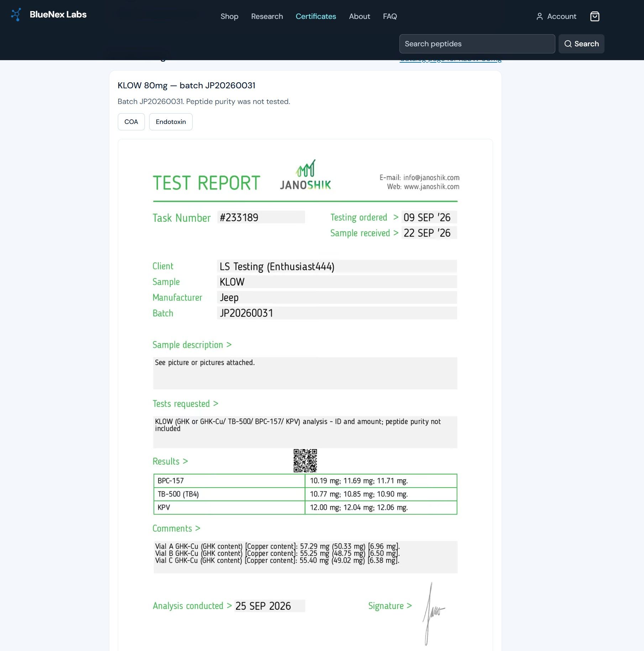Select the COA tab
644x651 pixels.
click(131, 122)
